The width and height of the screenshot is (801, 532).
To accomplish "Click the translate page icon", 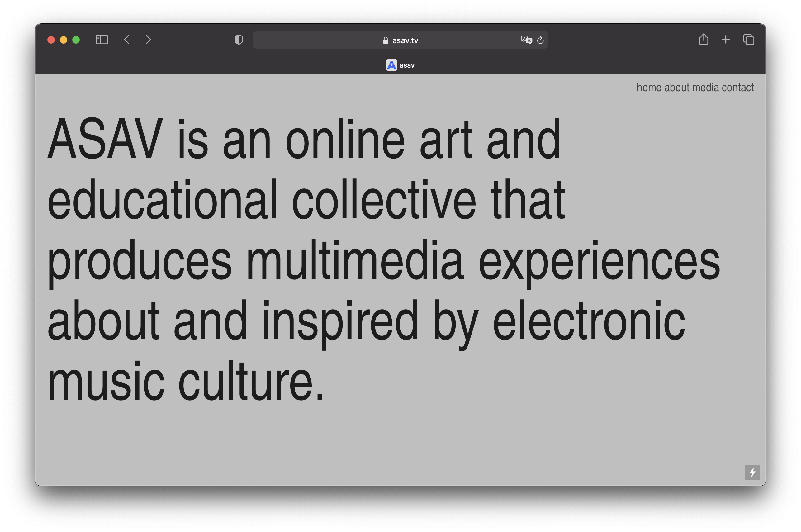I will coord(526,40).
